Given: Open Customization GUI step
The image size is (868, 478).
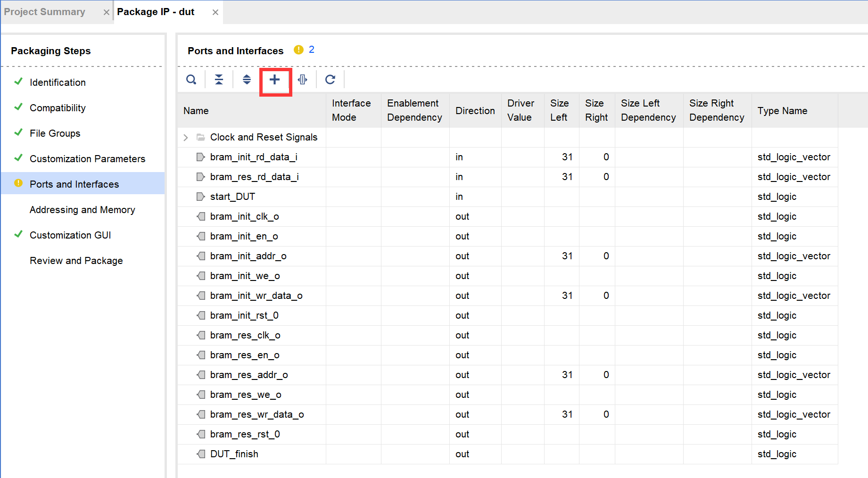Looking at the screenshot, I should (70, 235).
